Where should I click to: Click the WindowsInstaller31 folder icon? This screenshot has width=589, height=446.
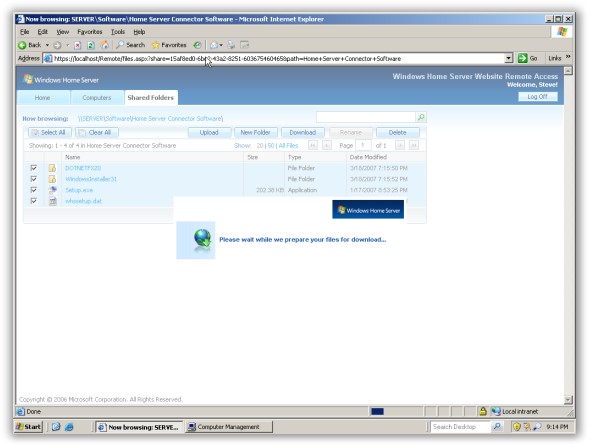pyautogui.click(x=52, y=179)
